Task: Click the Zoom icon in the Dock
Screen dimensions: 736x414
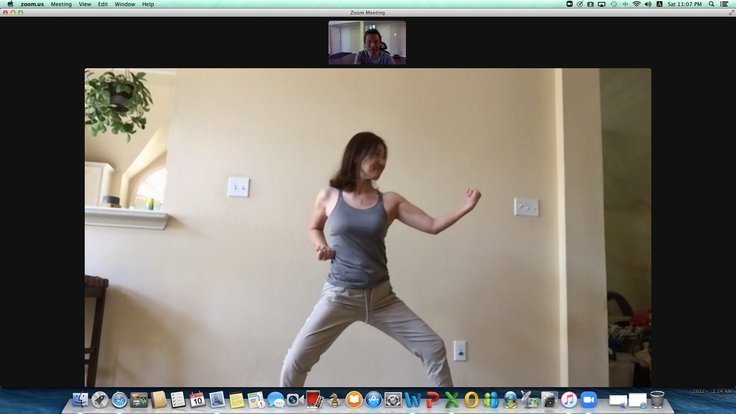Action: click(589, 400)
